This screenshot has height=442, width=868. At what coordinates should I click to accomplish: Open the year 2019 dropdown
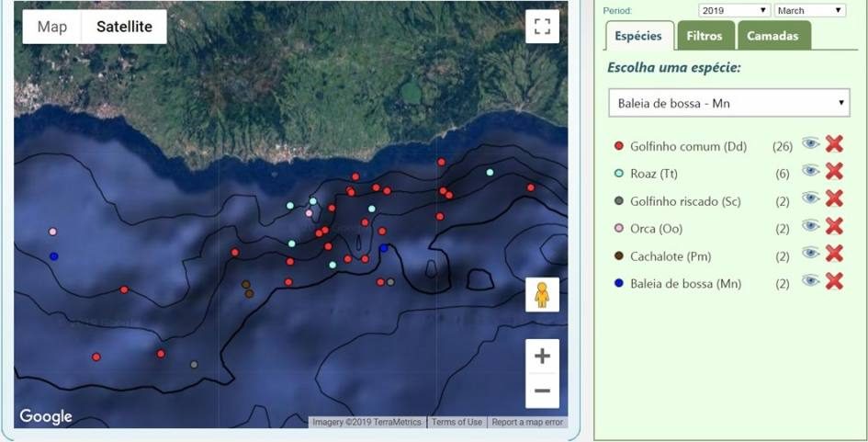coord(733,10)
